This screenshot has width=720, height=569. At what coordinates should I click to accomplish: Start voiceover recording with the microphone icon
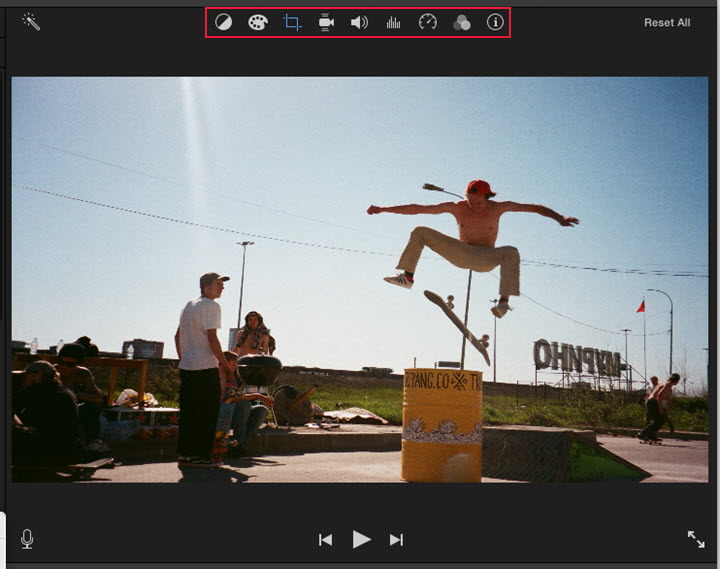[27, 539]
